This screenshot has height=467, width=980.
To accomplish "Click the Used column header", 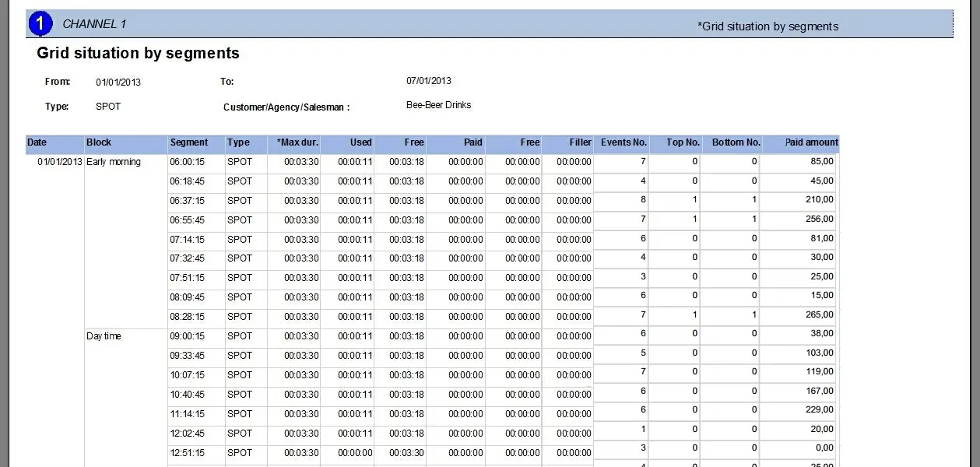I will (x=360, y=142).
